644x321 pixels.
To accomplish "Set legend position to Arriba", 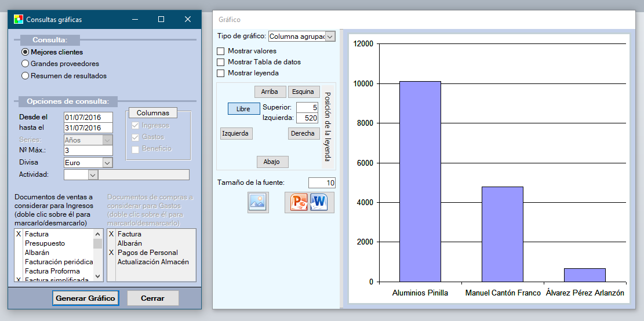I will [x=270, y=92].
